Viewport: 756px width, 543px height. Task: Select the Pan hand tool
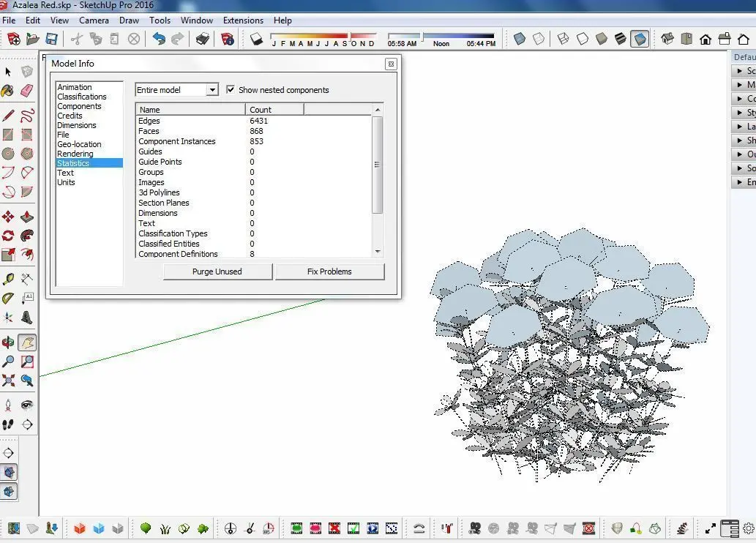[27, 342]
